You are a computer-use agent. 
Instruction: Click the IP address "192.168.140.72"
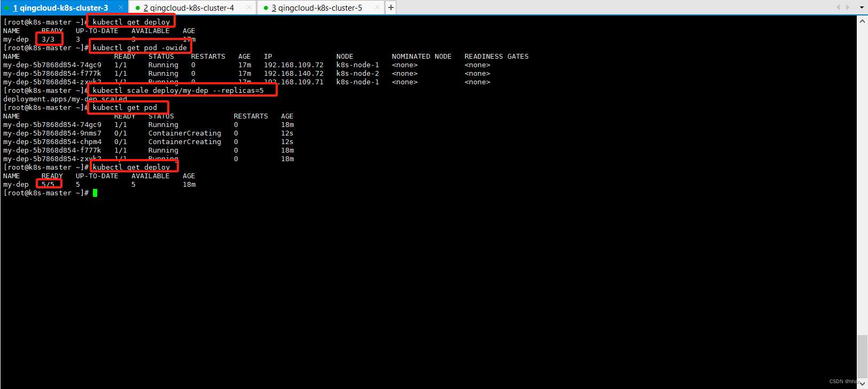coord(294,74)
